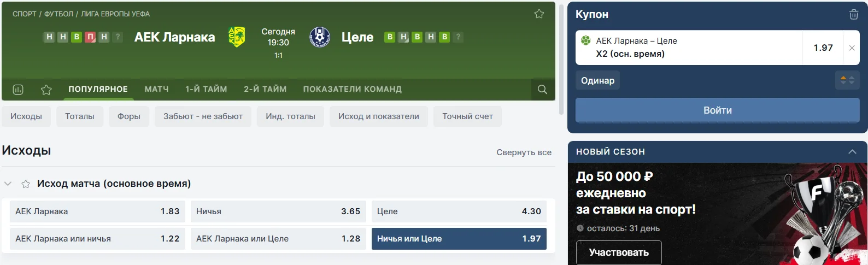The image size is (868, 265).
Task: Star the Исход матча market
Action: (x=26, y=184)
